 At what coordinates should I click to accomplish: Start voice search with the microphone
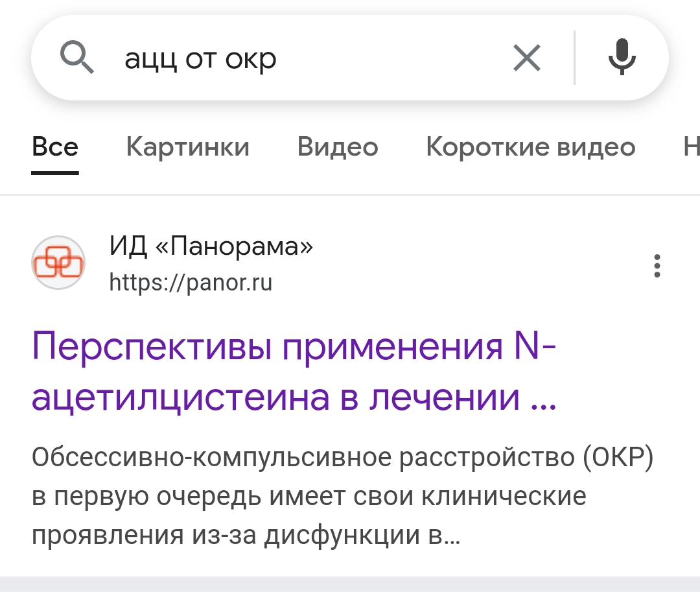pos(622,58)
